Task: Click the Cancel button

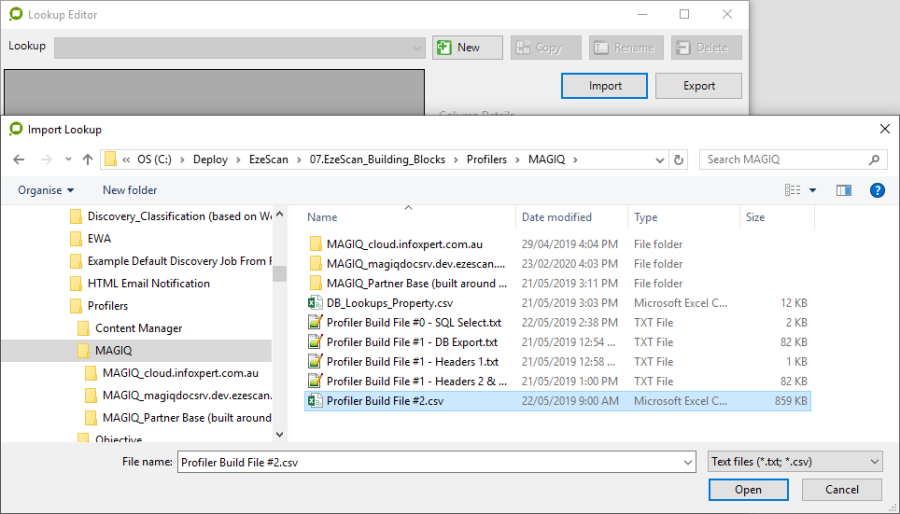Action: (x=843, y=490)
